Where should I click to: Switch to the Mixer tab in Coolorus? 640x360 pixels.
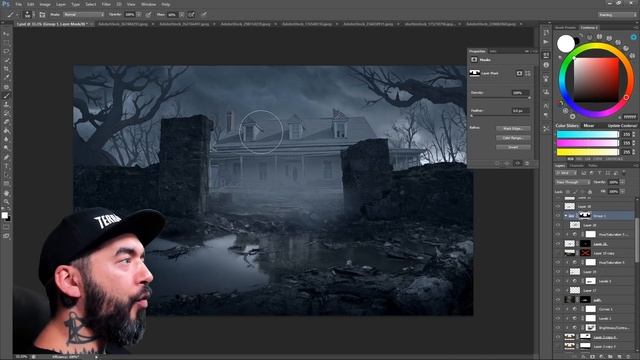tap(589, 126)
